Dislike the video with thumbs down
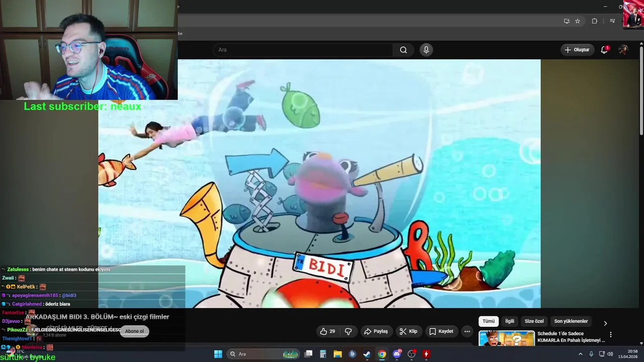 point(348,331)
